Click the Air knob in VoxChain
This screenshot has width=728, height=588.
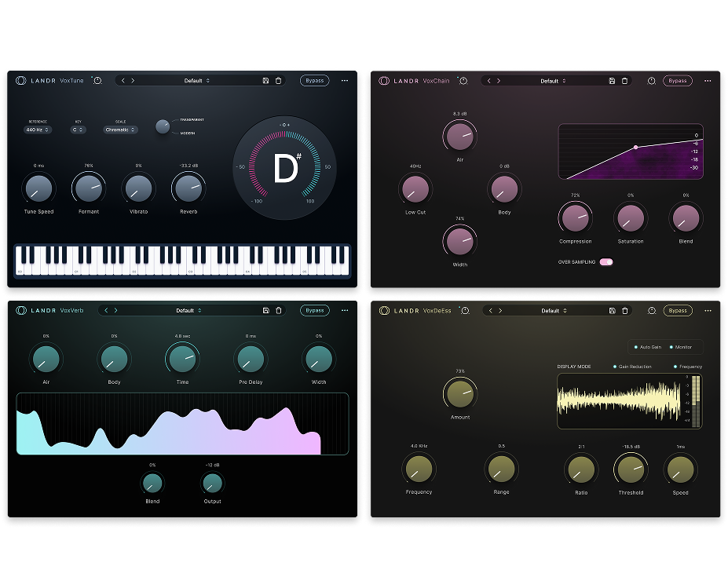point(459,136)
